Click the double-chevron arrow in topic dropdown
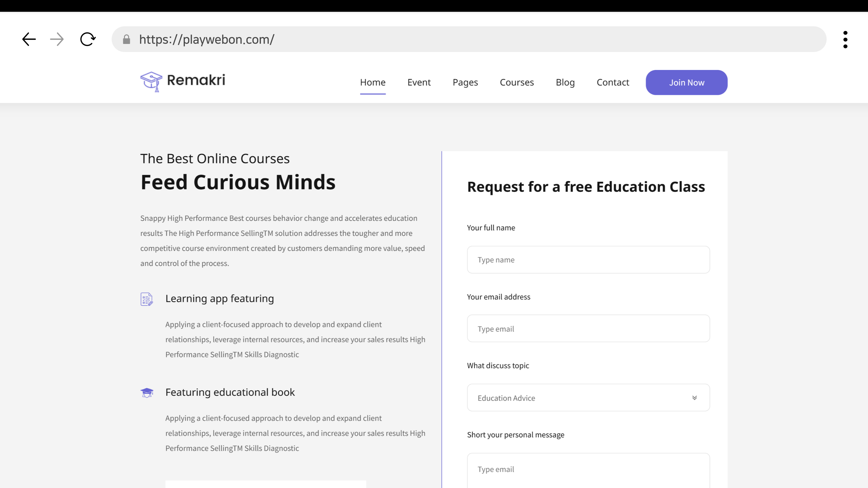 [694, 398]
